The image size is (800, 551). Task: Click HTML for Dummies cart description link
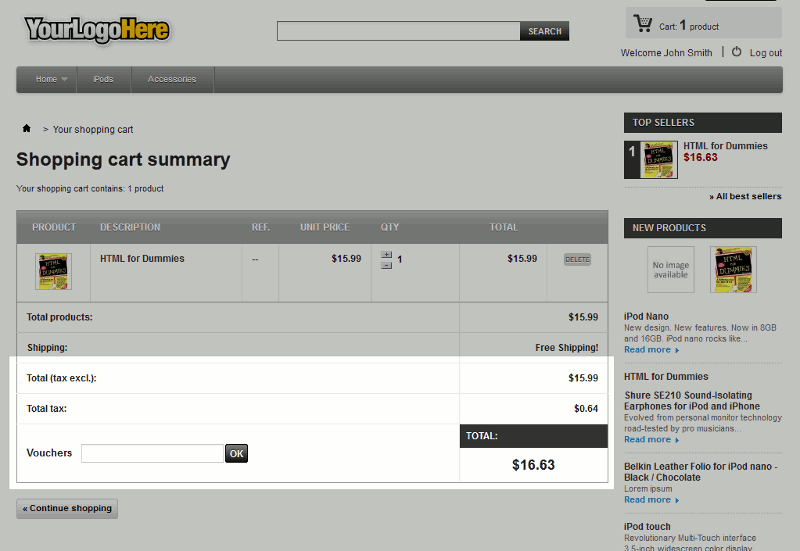tap(142, 259)
